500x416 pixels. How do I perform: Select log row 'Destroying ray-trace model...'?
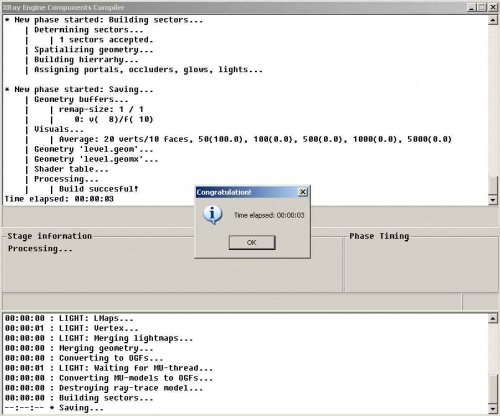104,388
